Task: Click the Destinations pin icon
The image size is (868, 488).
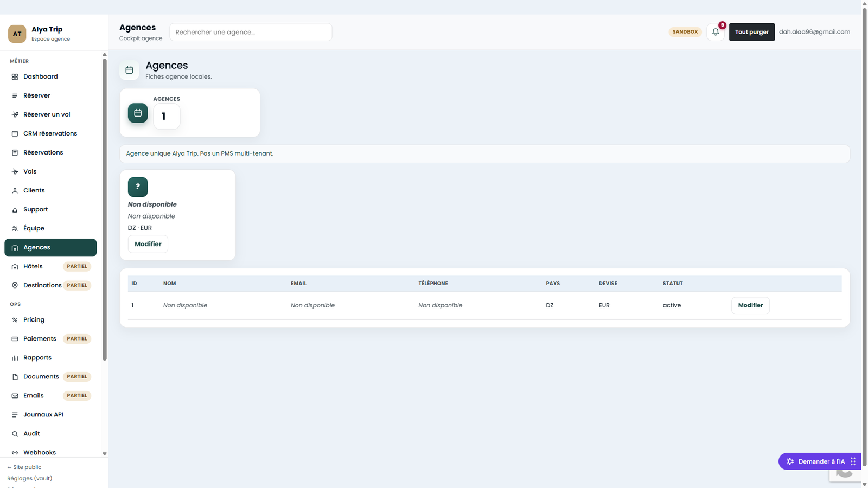Action: (x=15, y=286)
